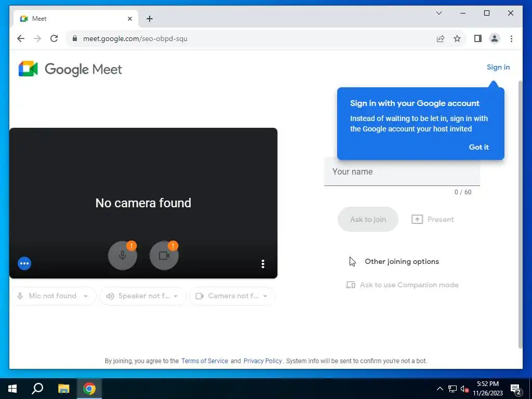Image resolution: width=532 pixels, height=399 pixels.
Task: Expand the Speaker not found dropdown
Action: [x=143, y=296]
